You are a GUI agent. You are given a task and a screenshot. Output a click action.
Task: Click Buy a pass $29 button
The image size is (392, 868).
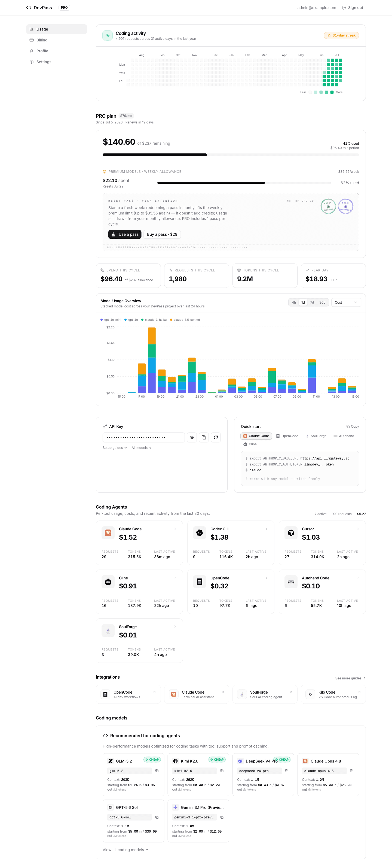tap(162, 234)
